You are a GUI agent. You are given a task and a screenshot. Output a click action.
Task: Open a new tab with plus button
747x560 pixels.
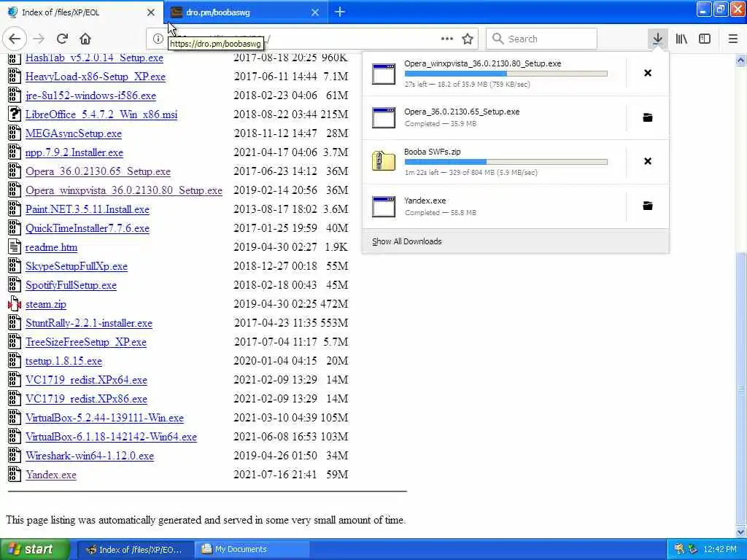click(x=340, y=12)
